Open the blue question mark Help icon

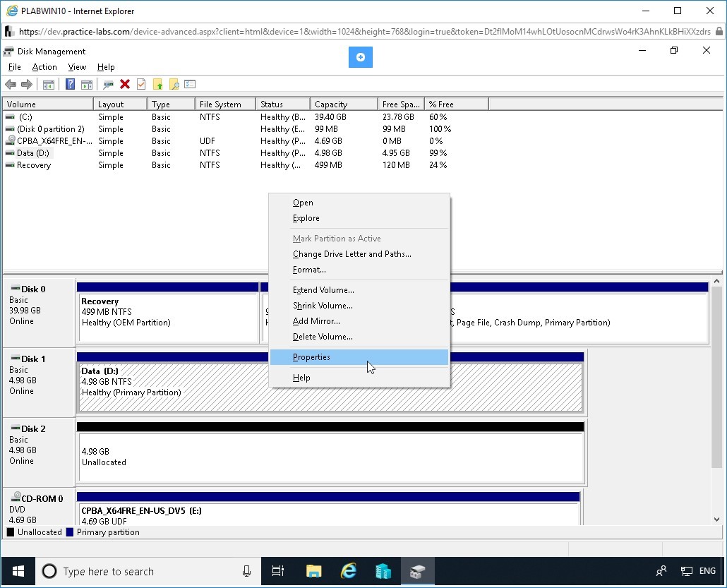[70, 85]
